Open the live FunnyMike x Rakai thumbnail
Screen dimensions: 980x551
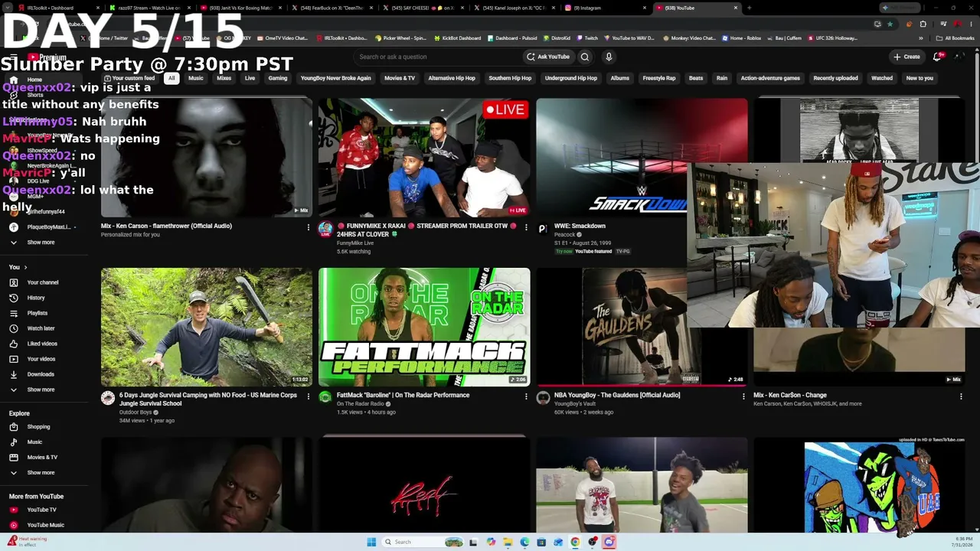pyautogui.click(x=424, y=158)
